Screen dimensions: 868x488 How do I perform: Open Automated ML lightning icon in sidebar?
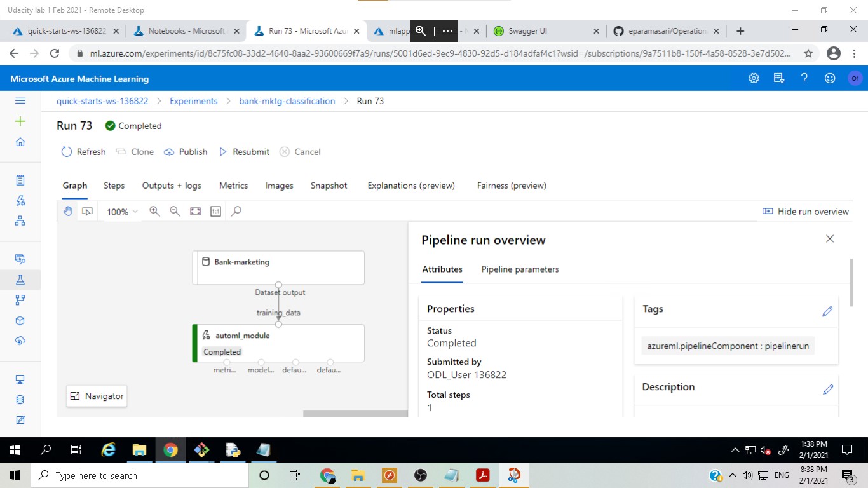click(x=20, y=201)
